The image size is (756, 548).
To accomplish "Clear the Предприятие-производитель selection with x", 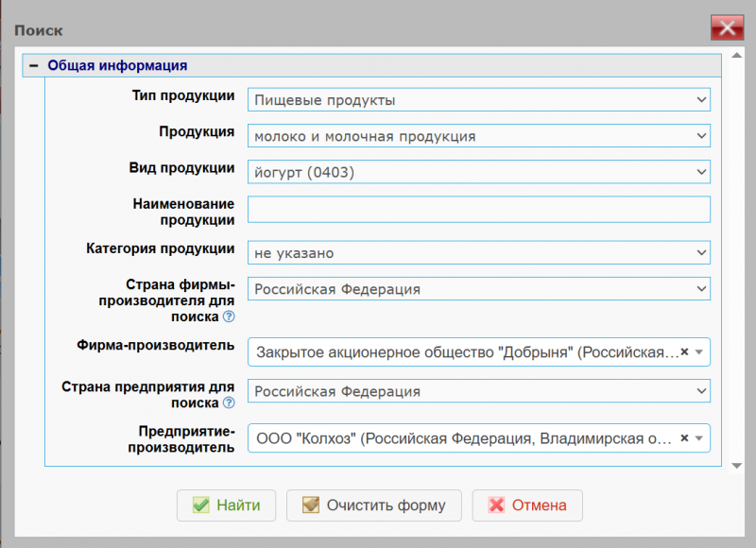I will [x=684, y=438].
